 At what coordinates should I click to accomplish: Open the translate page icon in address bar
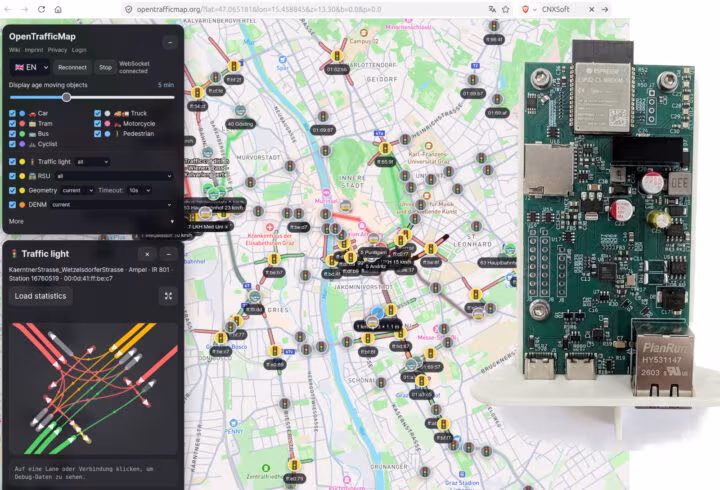(492, 9)
